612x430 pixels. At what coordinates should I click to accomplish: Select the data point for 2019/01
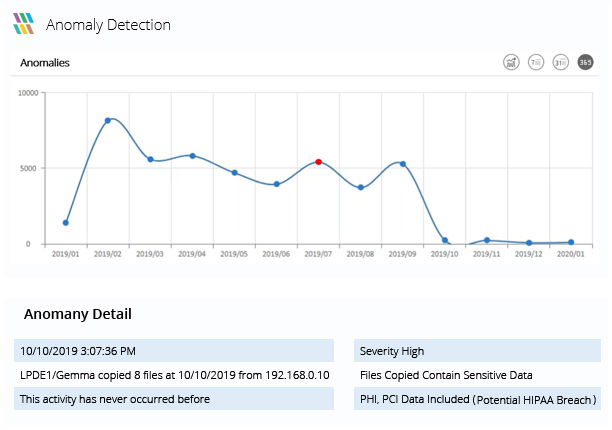click(66, 222)
